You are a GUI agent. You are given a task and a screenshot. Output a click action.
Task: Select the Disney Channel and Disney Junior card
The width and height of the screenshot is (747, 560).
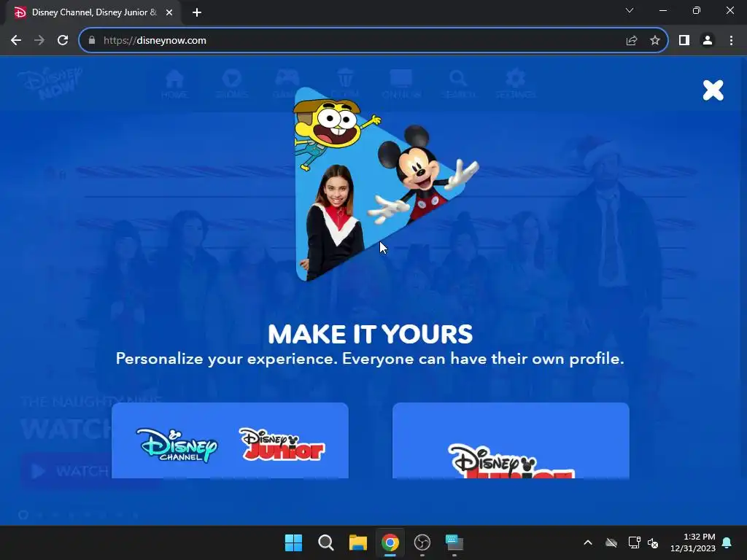(230, 440)
